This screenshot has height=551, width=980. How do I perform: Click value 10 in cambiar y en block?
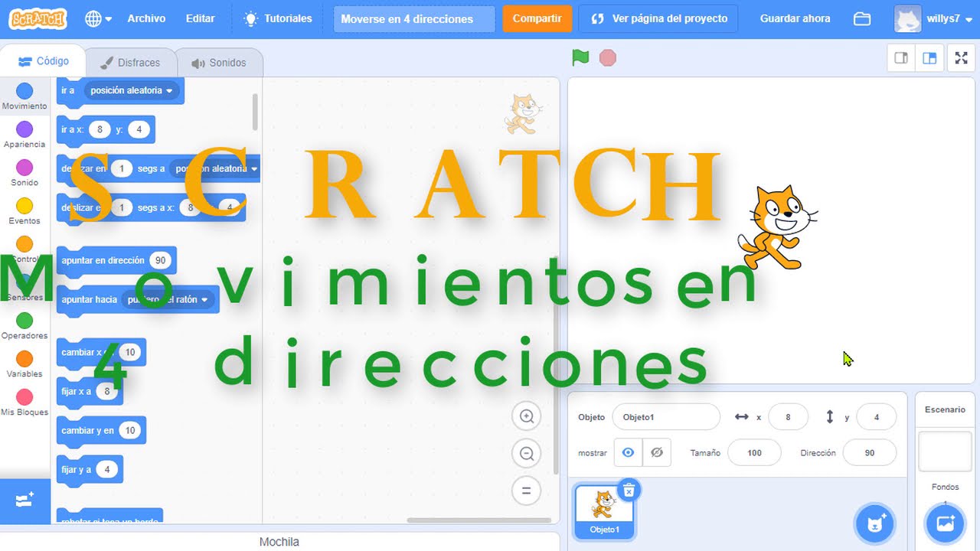[x=129, y=430]
